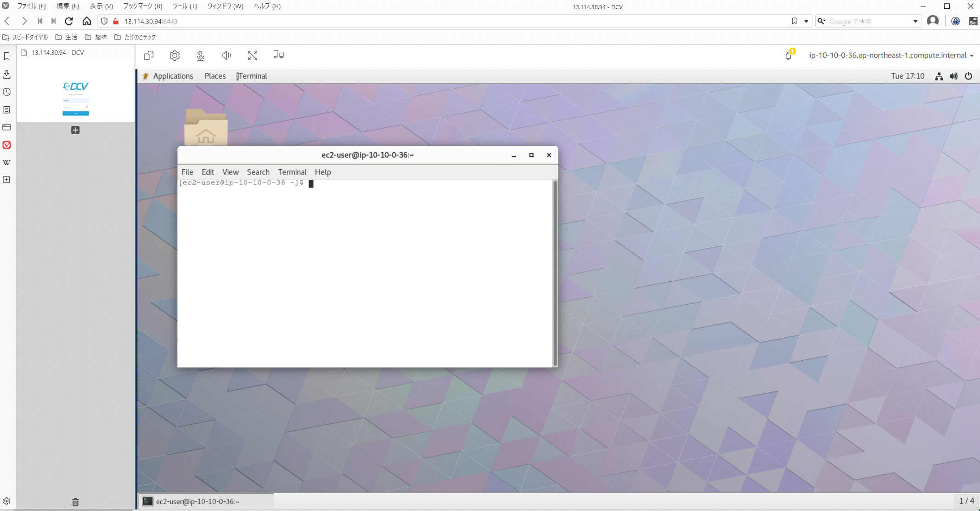Click the GNOME volume icon

[954, 76]
